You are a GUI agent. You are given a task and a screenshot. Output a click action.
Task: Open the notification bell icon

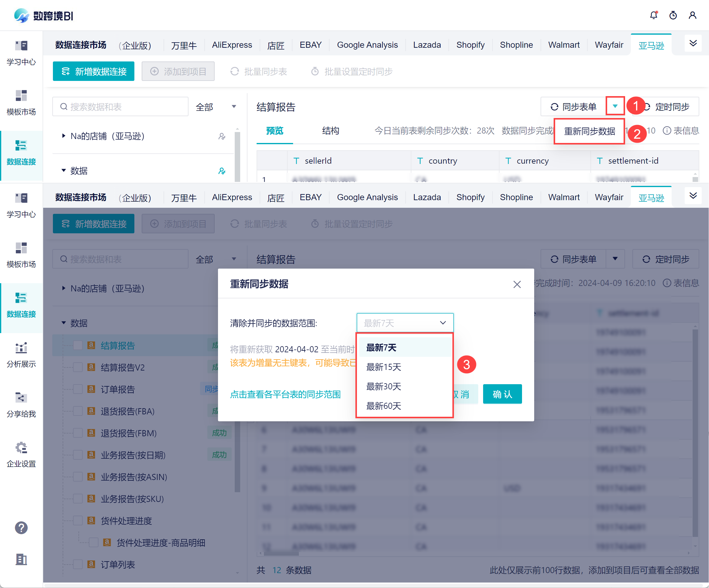click(x=653, y=15)
